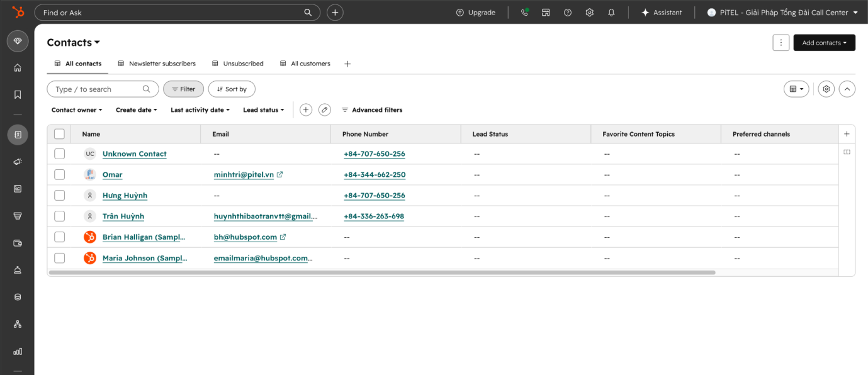Open the Contact owner filter dropdown

77,109
